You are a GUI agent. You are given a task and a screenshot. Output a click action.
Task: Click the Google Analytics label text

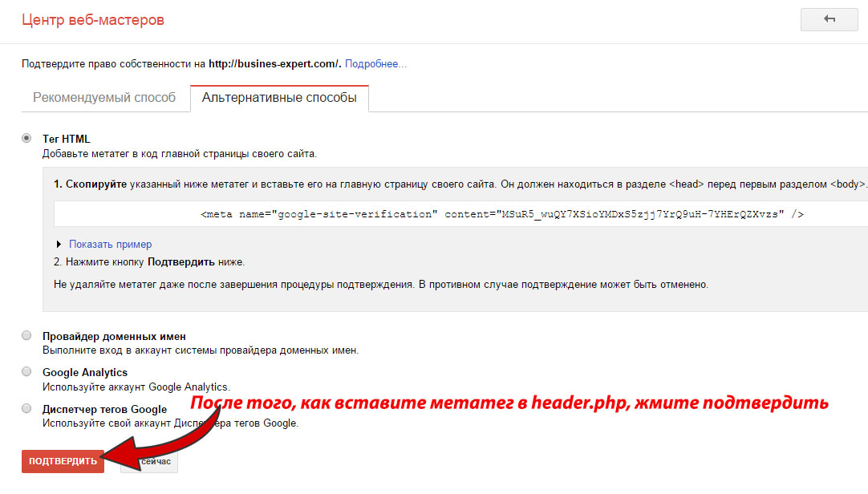[85, 372]
